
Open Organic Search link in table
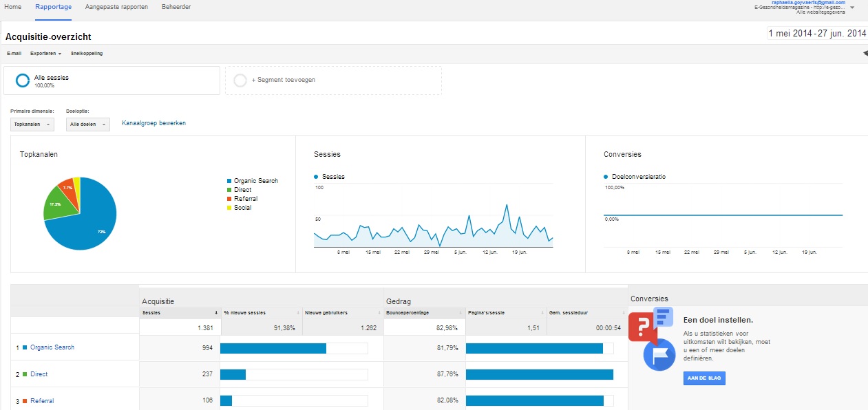click(x=52, y=347)
